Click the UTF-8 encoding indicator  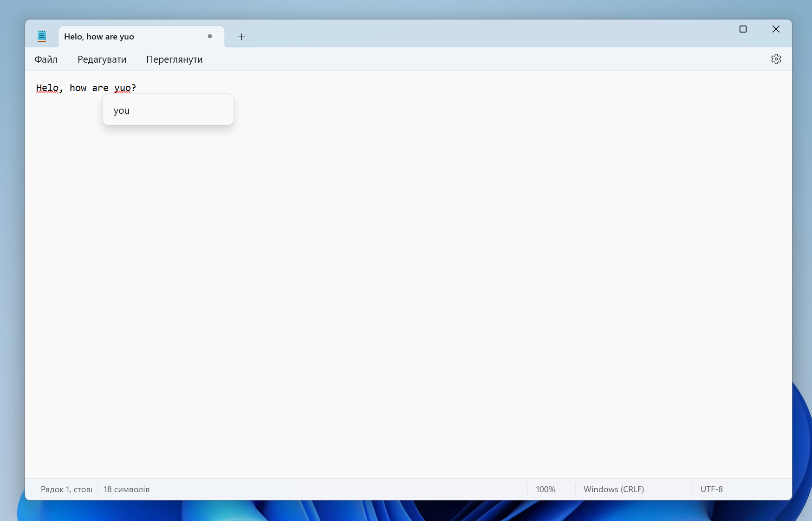(x=711, y=489)
